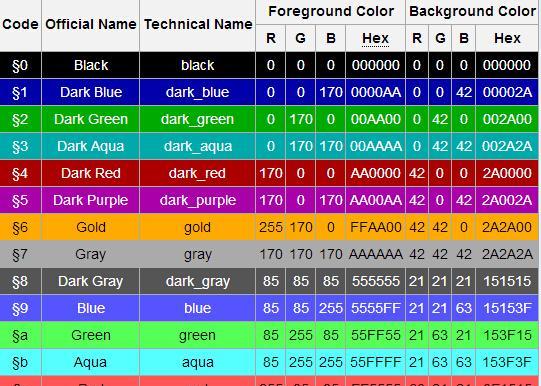541x386 pixels.
Task: Select the '55FF55' hex value
Action: pyautogui.click(x=375, y=335)
